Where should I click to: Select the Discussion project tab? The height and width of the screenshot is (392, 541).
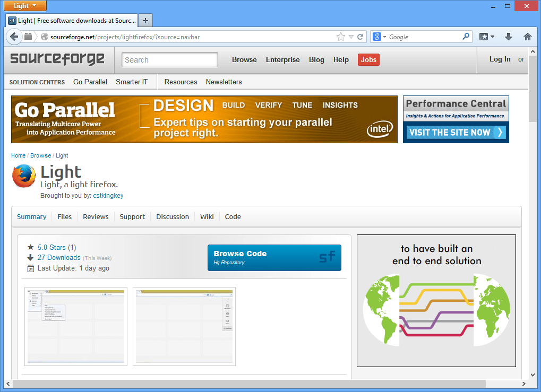point(173,216)
